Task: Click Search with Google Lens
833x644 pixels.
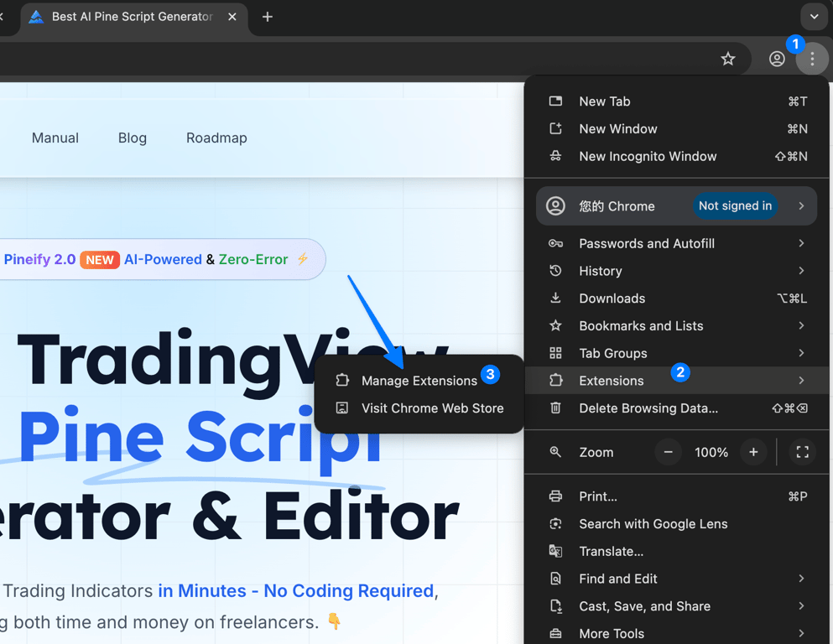Action: [653, 524]
